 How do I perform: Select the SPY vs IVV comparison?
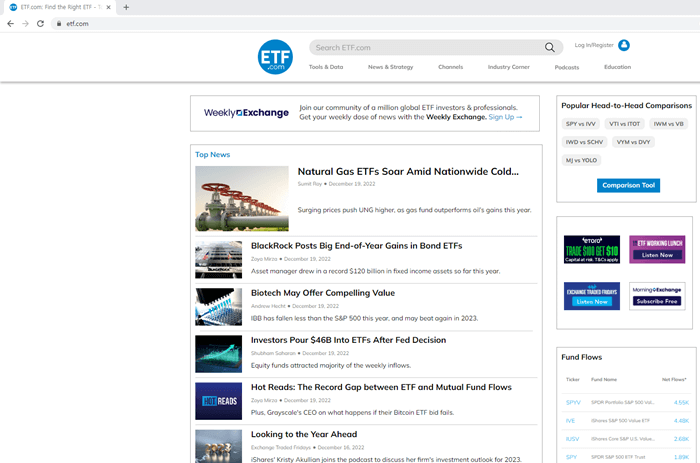(x=580, y=124)
